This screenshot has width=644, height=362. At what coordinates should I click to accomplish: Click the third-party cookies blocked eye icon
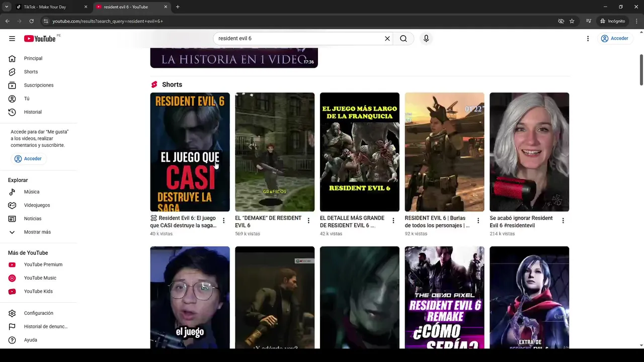[561, 21]
